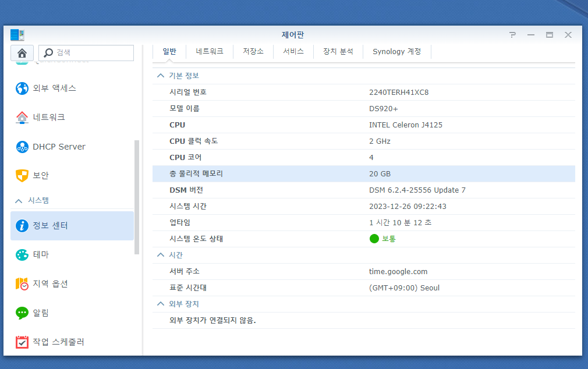Click the search magnifier icon
Image resolution: width=588 pixels, height=369 pixels.
coord(48,53)
